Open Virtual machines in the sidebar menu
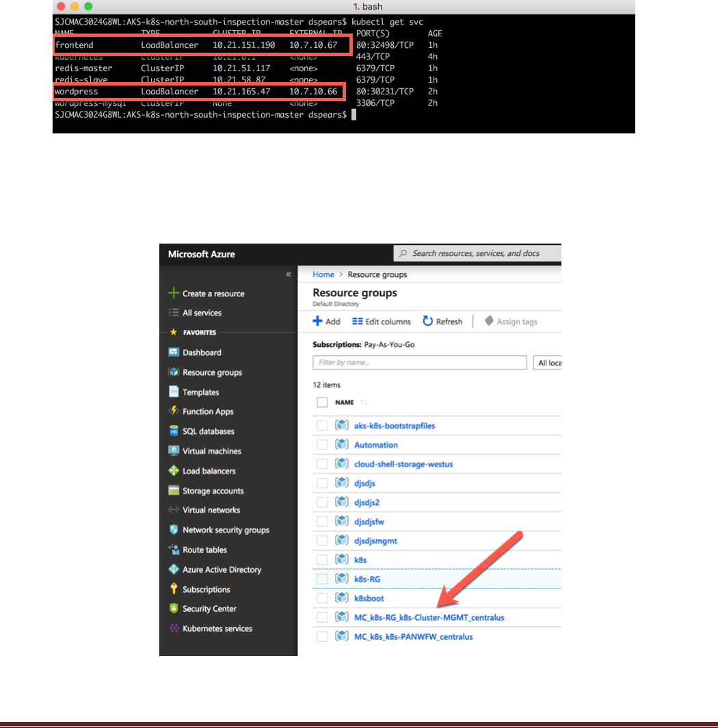Image resolution: width=718 pixels, height=728 pixels. pyautogui.click(x=212, y=451)
